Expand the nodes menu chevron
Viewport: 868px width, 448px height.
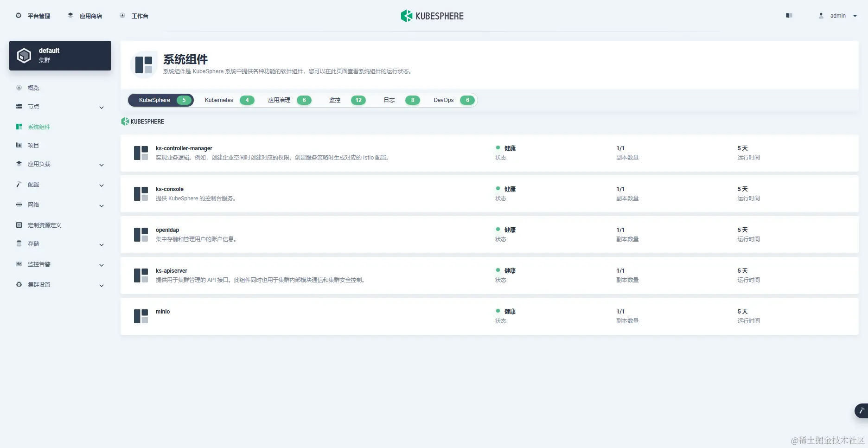[x=102, y=108]
